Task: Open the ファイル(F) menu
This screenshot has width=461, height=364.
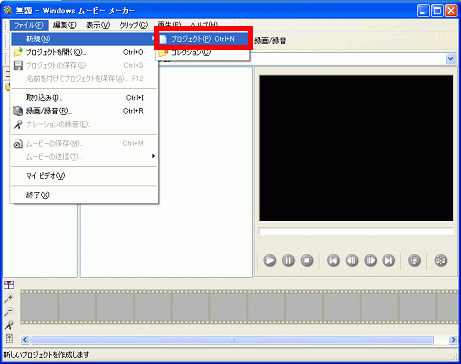Action: [29, 25]
